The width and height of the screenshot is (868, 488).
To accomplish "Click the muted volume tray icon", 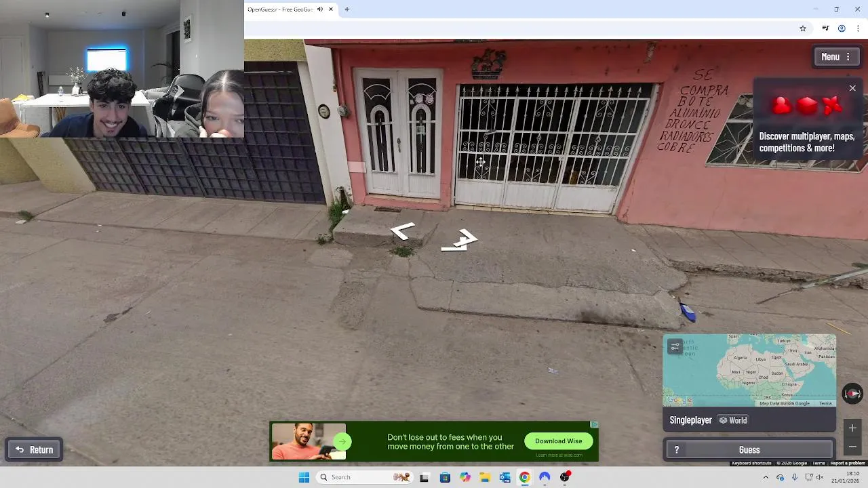I will click(820, 477).
